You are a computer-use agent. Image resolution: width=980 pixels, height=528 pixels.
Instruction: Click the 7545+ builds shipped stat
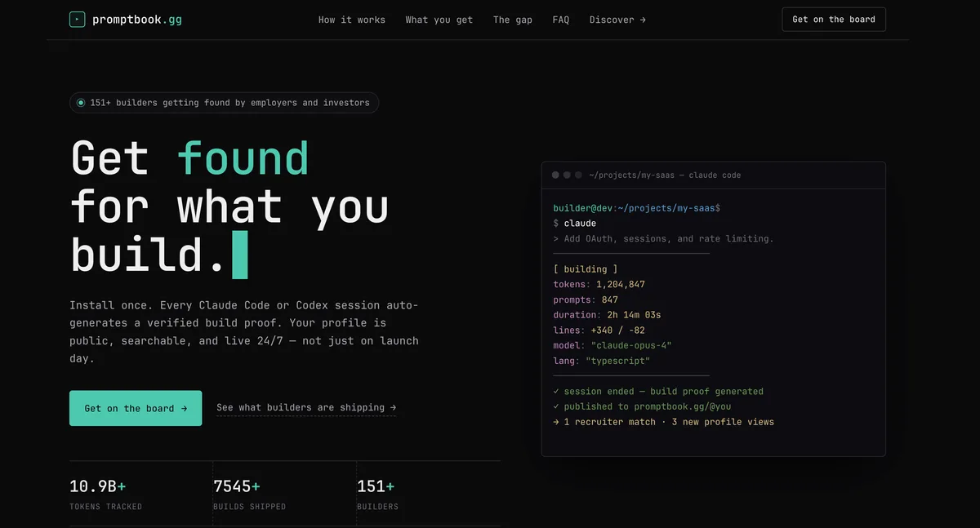(x=250, y=494)
